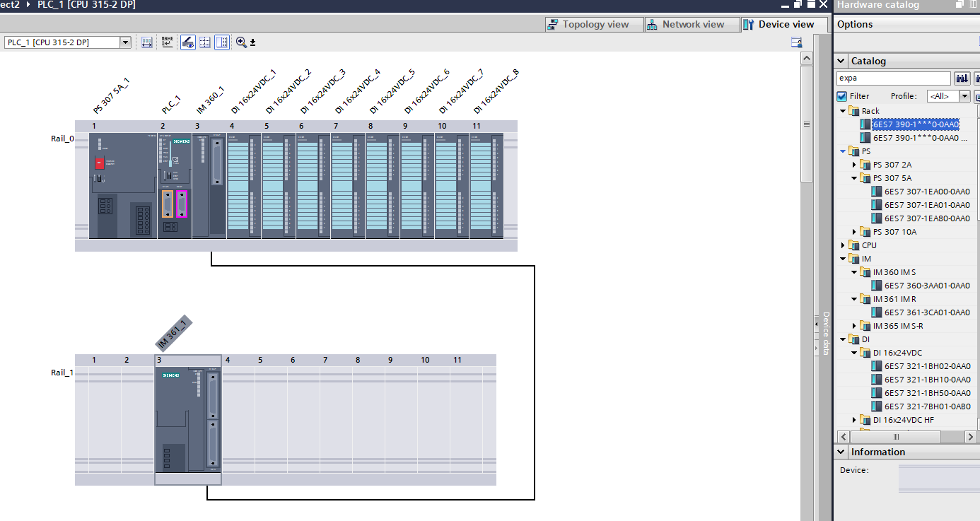The width and height of the screenshot is (980, 521).
Task: Open the Profile <All> dropdown
Action: click(964, 96)
